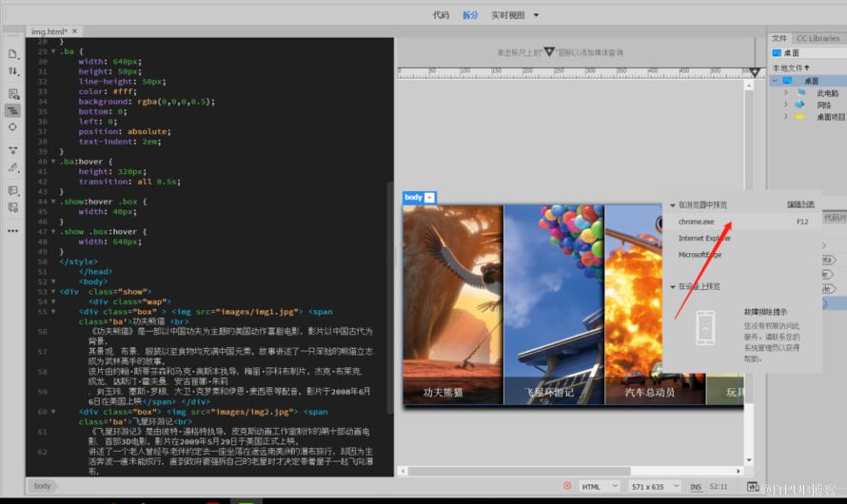
Task: Switch to Live view (实时视图)
Action: [508, 15]
